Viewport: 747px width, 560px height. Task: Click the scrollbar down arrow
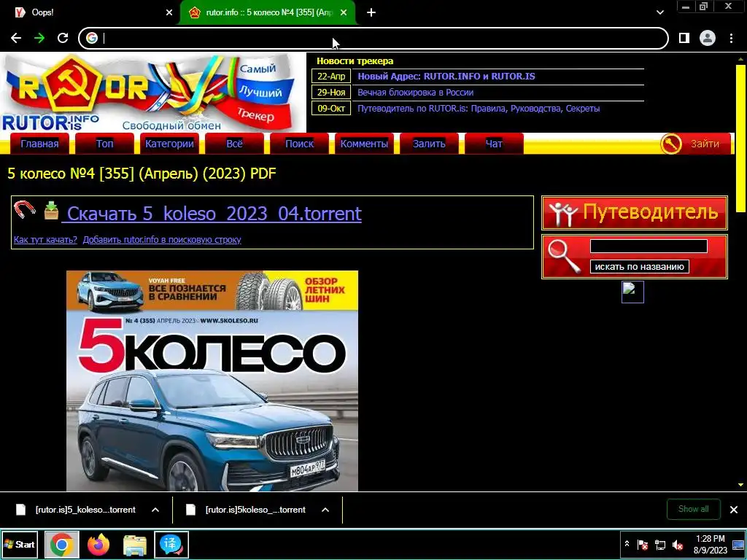[x=740, y=485]
